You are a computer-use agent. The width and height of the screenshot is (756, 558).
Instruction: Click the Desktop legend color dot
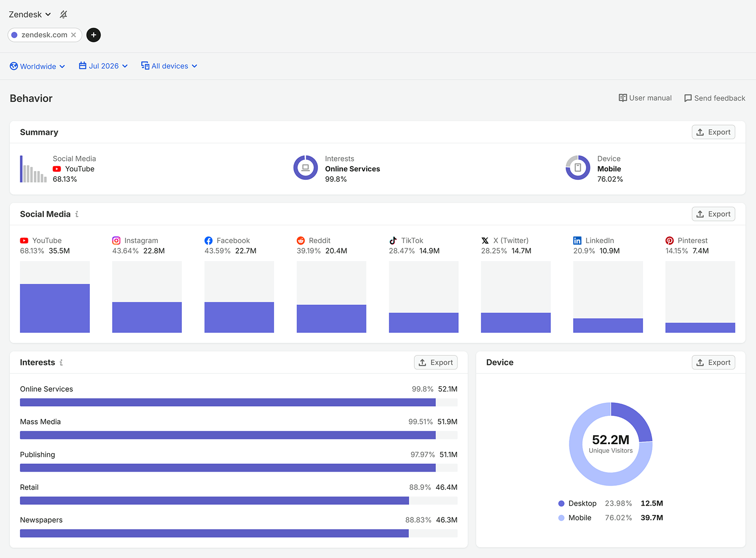[561, 504]
